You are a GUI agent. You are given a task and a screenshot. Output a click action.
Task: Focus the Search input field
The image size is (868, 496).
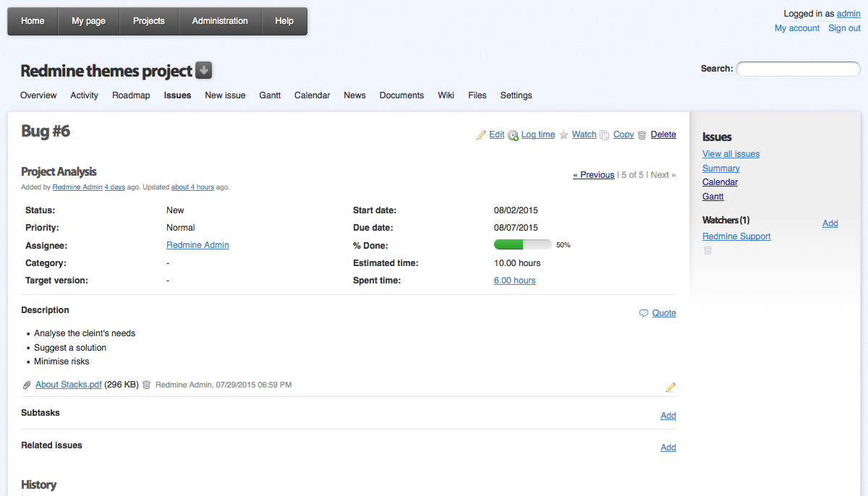[x=798, y=69]
